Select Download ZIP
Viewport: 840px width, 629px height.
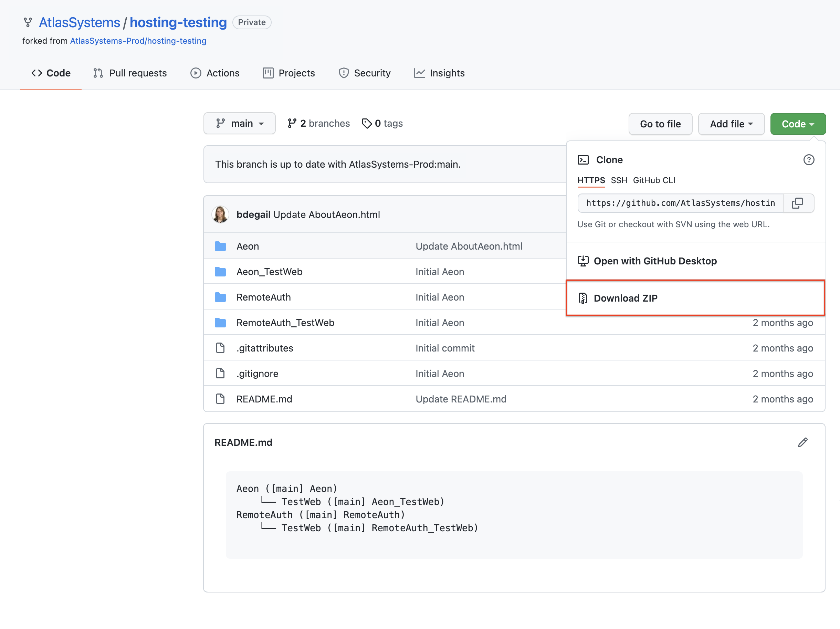tap(626, 298)
